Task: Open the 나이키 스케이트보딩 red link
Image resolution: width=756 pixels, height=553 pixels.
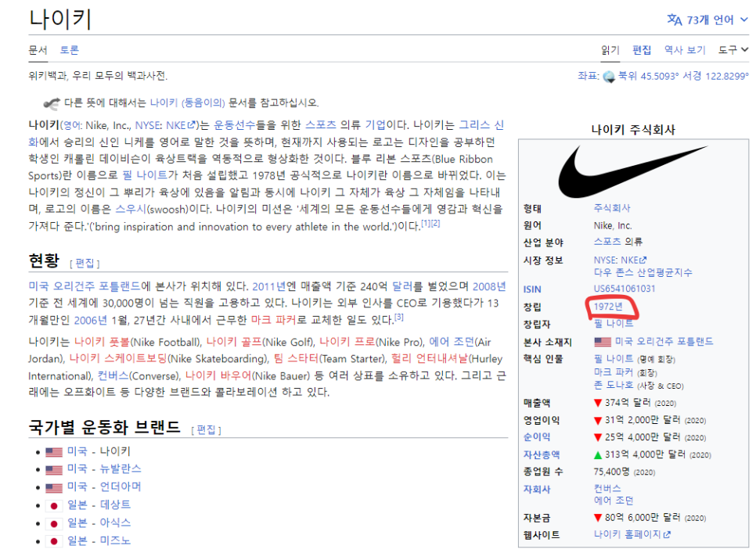Action: (x=117, y=359)
